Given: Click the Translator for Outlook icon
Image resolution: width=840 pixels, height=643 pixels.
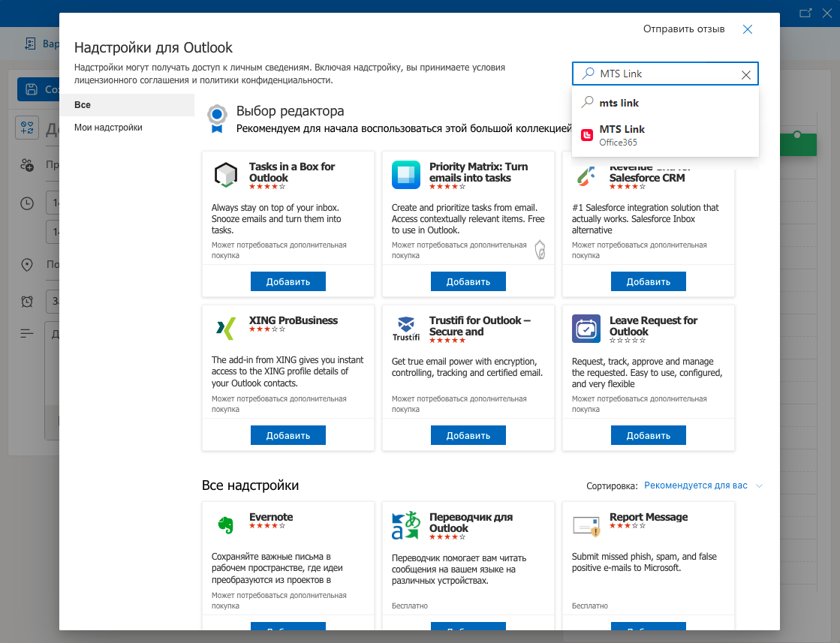Looking at the screenshot, I should click(406, 524).
